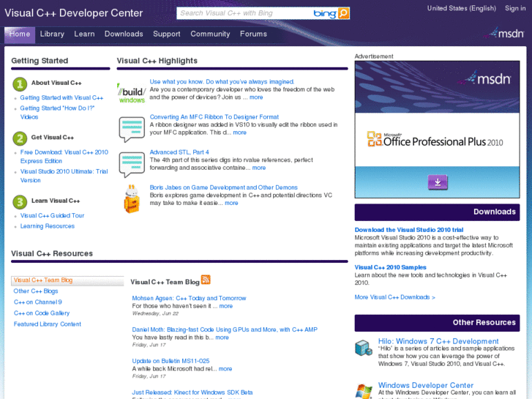Click the msdn logo inside the advertisement
Screen dimensions: 532x399
pyautogui.click(x=485, y=78)
